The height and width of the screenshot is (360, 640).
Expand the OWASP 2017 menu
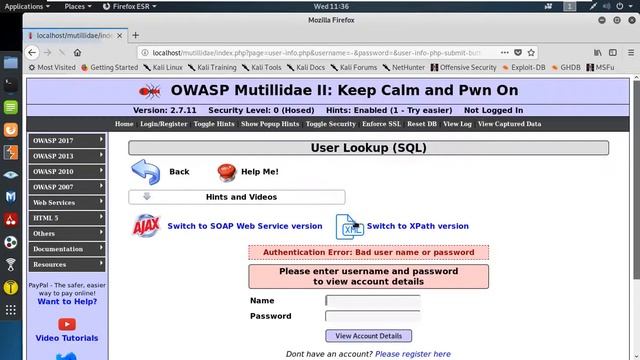click(x=67, y=140)
